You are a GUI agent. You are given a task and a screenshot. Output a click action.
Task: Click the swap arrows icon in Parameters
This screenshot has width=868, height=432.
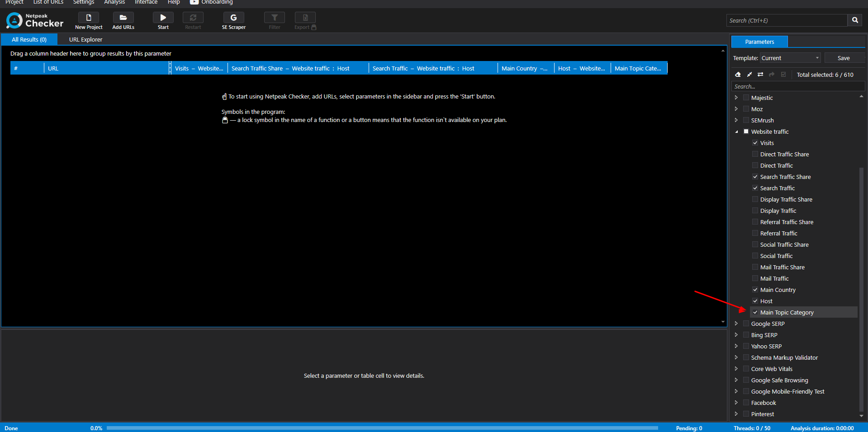(x=760, y=75)
